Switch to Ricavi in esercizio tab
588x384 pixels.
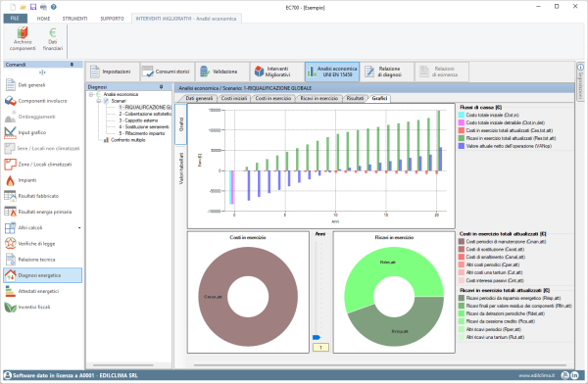319,98
